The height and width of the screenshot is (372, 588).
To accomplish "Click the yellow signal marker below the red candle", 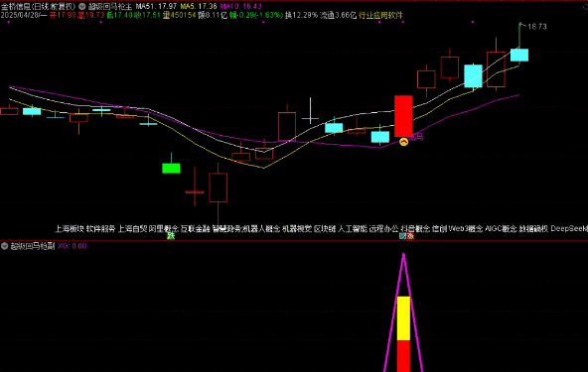I will click(x=403, y=142).
